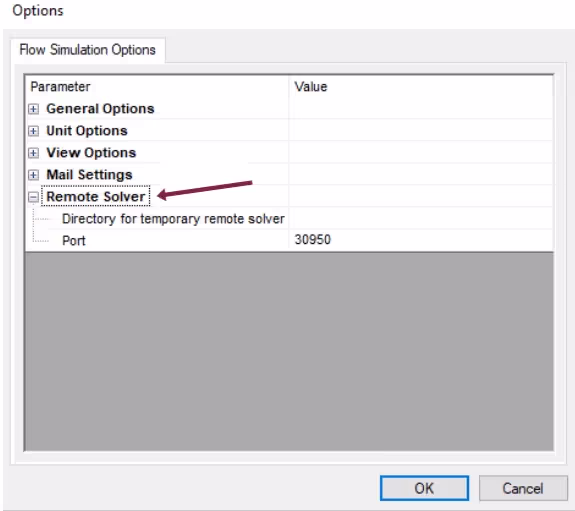Select View Options row label

click(91, 153)
